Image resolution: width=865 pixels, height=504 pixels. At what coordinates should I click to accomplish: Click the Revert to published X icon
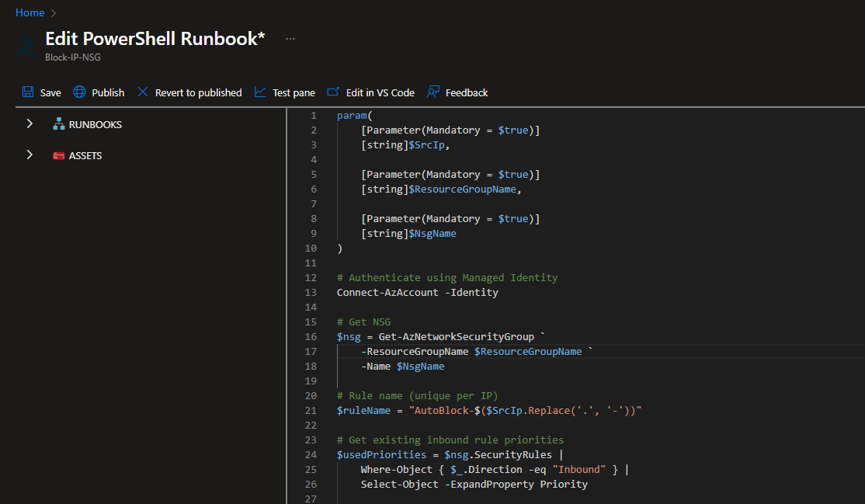(x=143, y=92)
